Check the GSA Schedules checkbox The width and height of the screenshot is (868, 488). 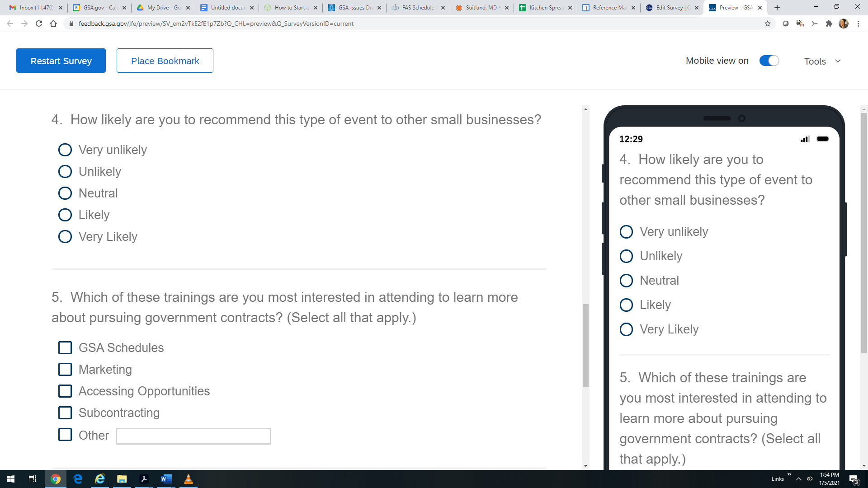(65, 347)
